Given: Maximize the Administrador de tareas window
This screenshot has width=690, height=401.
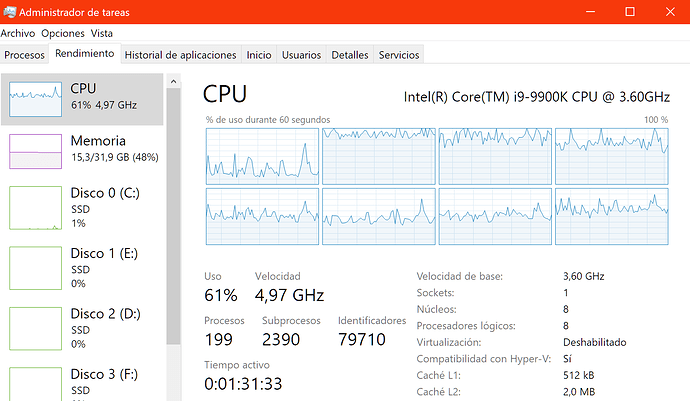Looking at the screenshot, I should click(630, 11).
